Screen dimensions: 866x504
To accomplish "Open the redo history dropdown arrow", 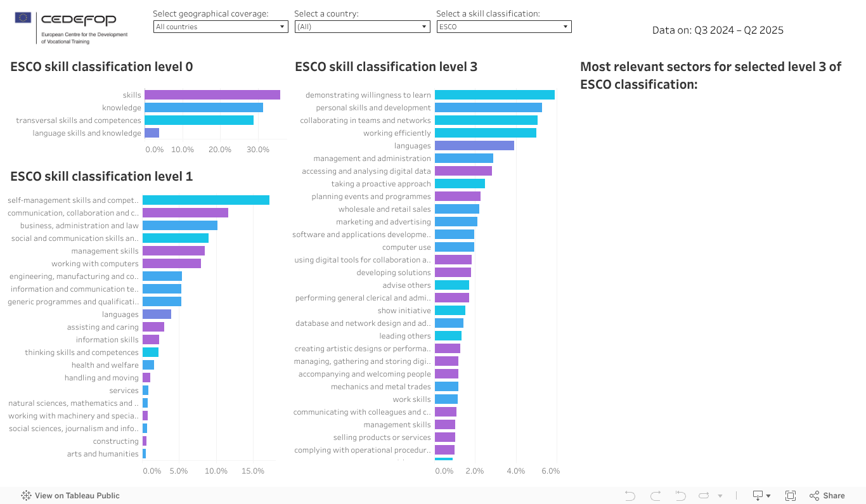I will tap(720, 495).
